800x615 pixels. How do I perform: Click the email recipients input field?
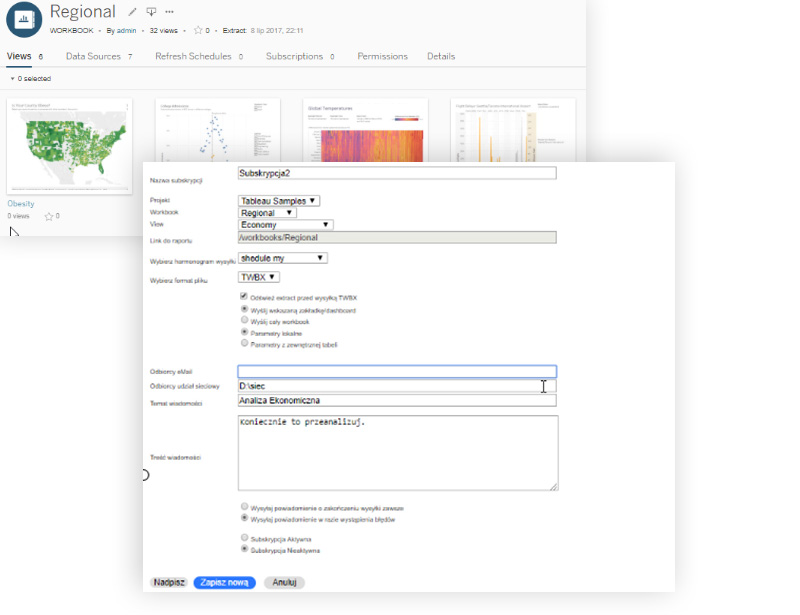397,371
